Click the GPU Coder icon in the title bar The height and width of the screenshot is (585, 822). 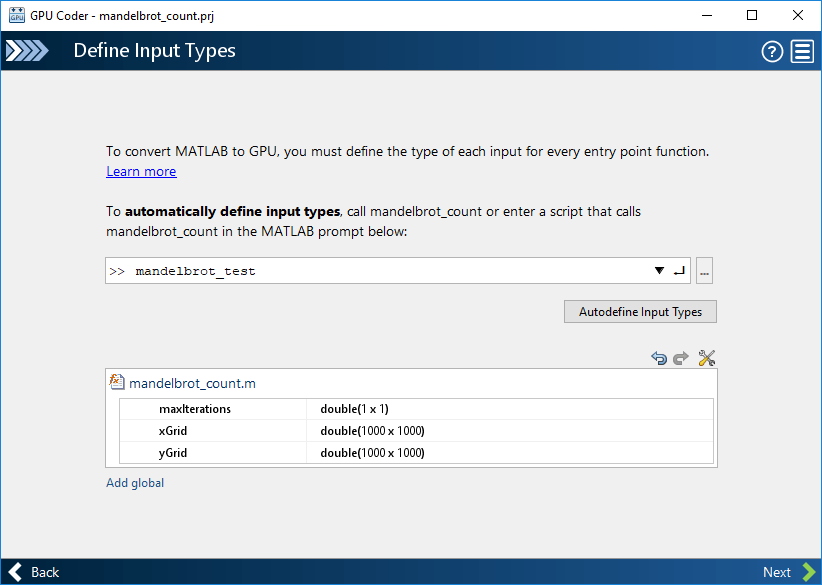click(15, 15)
